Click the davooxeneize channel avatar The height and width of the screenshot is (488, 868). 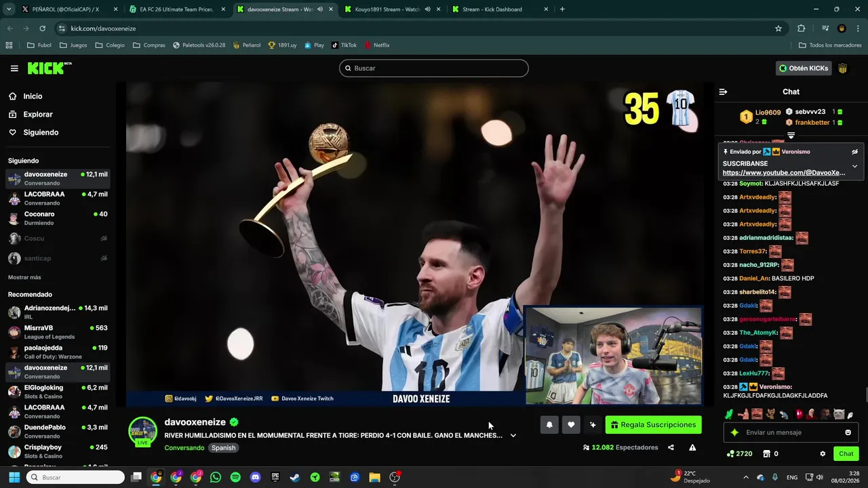pos(142,431)
